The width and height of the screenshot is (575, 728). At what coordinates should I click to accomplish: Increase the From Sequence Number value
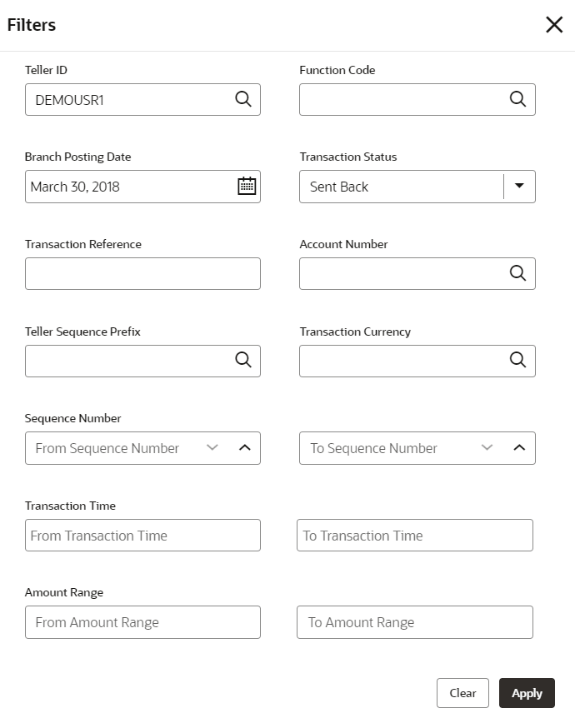click(244, 447)
